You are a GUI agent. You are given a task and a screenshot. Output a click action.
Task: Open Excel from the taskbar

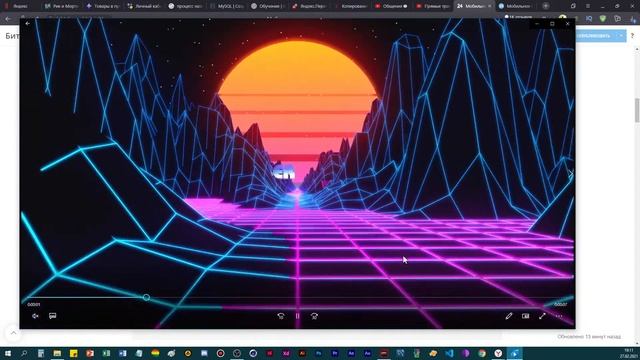point(106,353)
